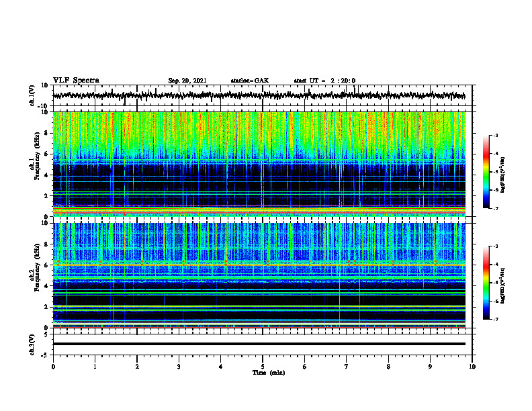Click the time axis tick label "9"
This screenshot has height=411, width=532.
[x=430, y=367]
